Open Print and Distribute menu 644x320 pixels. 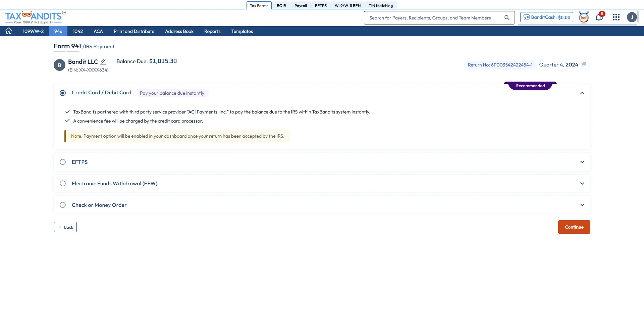point(134,31)
